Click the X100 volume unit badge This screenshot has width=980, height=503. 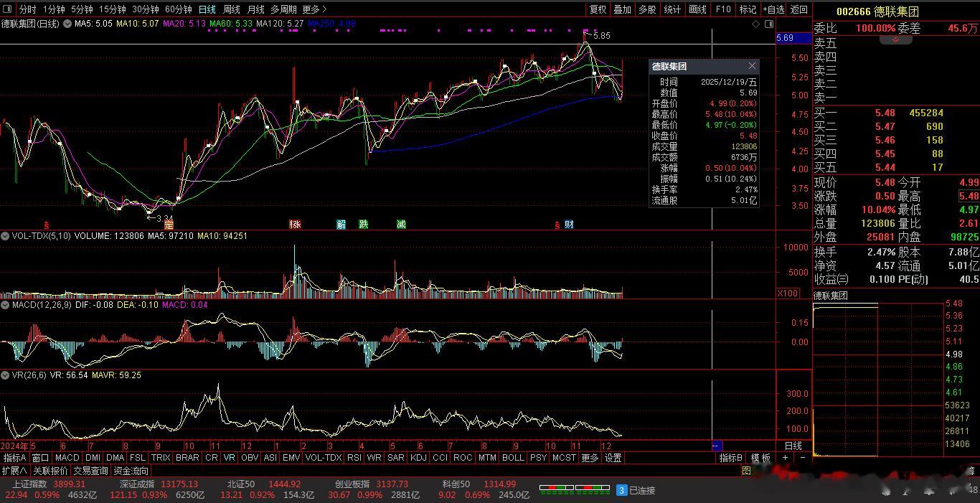(786, 293)
